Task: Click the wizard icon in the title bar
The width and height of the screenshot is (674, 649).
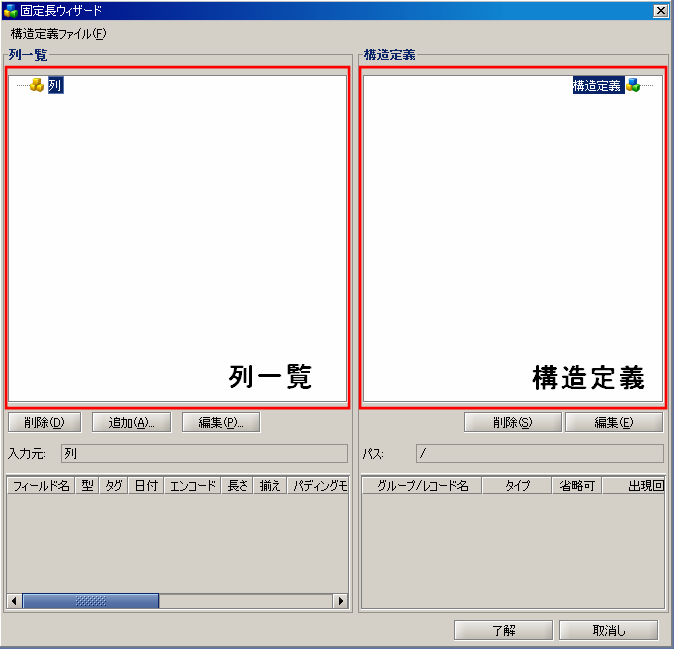Action: coord(10,10)
